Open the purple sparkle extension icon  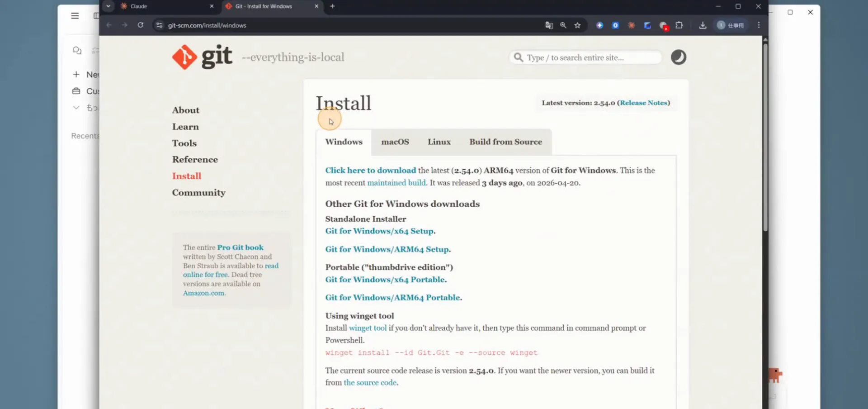[x=599, y=25]
